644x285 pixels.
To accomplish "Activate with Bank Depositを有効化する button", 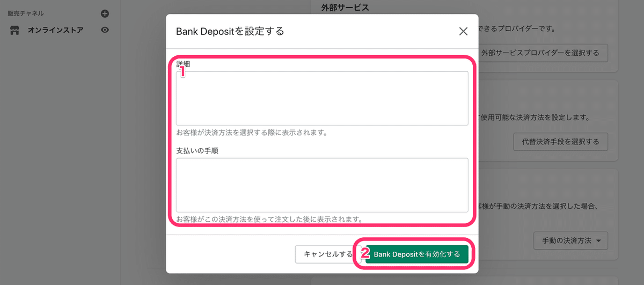I will coord(417,254).
